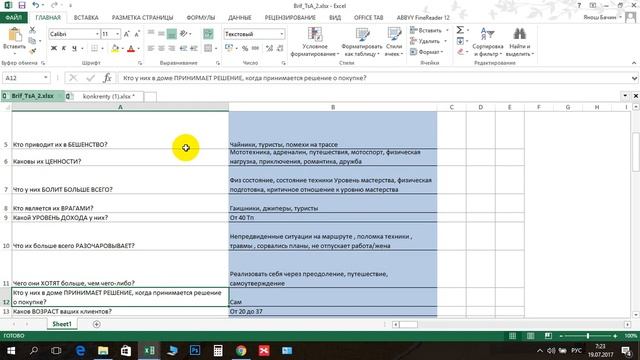Open the Calibri font name dropdown
Image resolution: width=640 pixels, height=360 pixels.
[x=97, y=34]
